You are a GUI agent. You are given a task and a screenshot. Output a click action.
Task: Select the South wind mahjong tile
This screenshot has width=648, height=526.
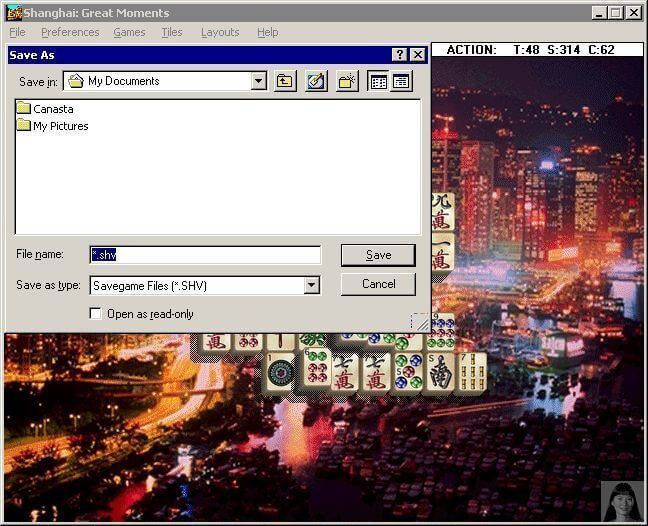click(x=440, y=372)
